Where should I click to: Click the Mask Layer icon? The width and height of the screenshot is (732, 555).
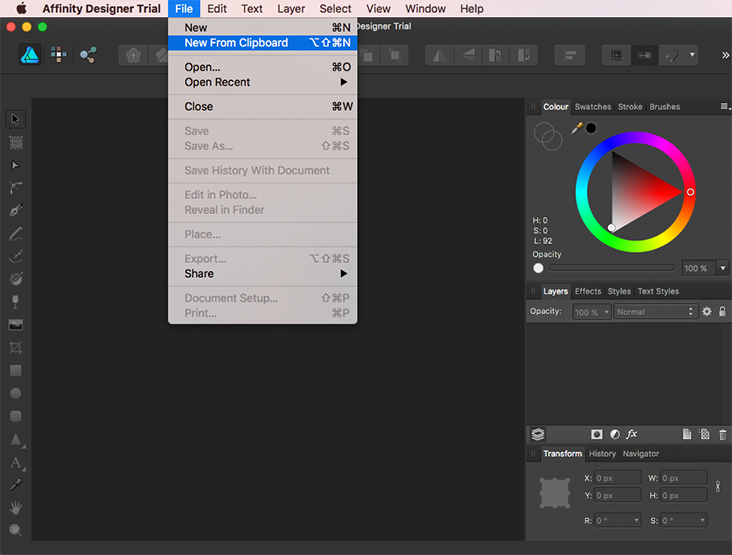[x=596, y=435]
